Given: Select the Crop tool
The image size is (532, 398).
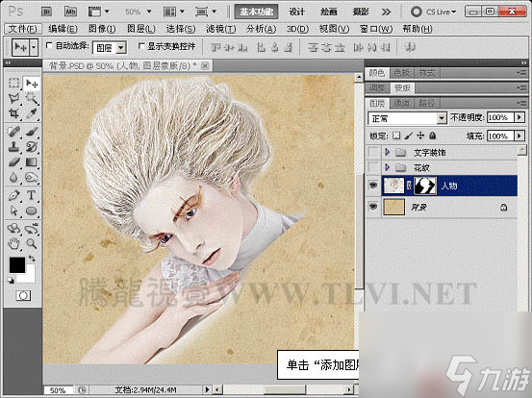Looking at the screenshot, I should point(13,113).
